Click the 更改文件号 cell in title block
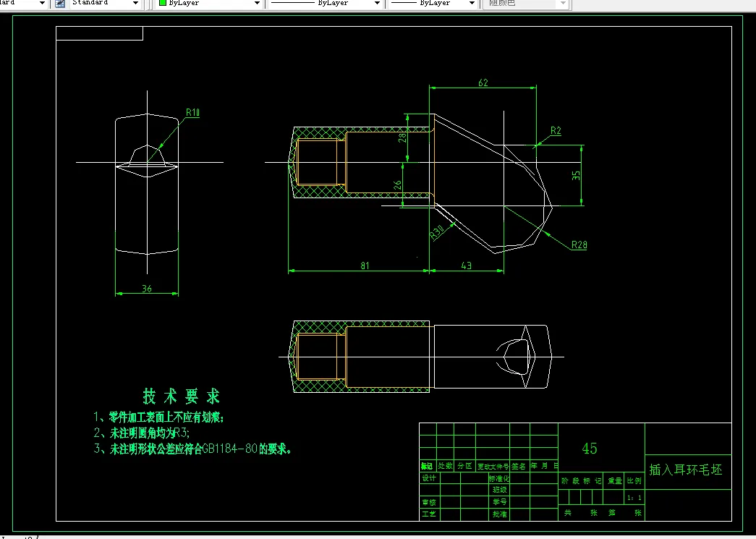 493,466
